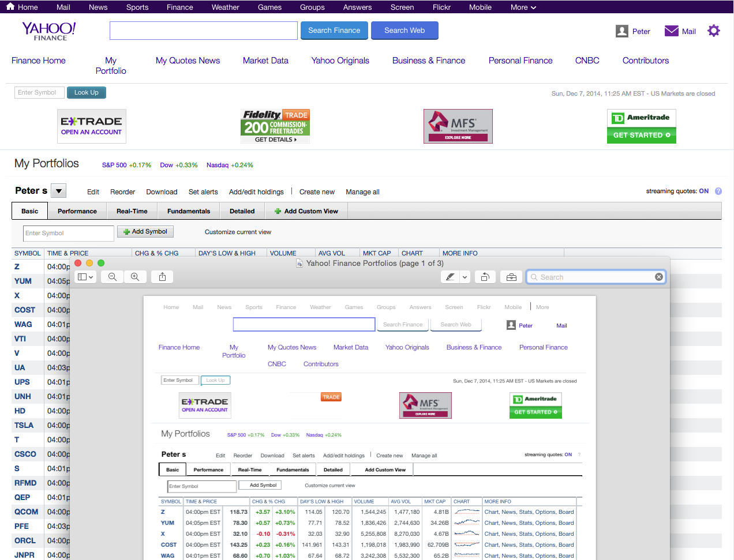Clear the Preview search field
The width and height of the screenshot is (734, 560).
tap(659, 277)
